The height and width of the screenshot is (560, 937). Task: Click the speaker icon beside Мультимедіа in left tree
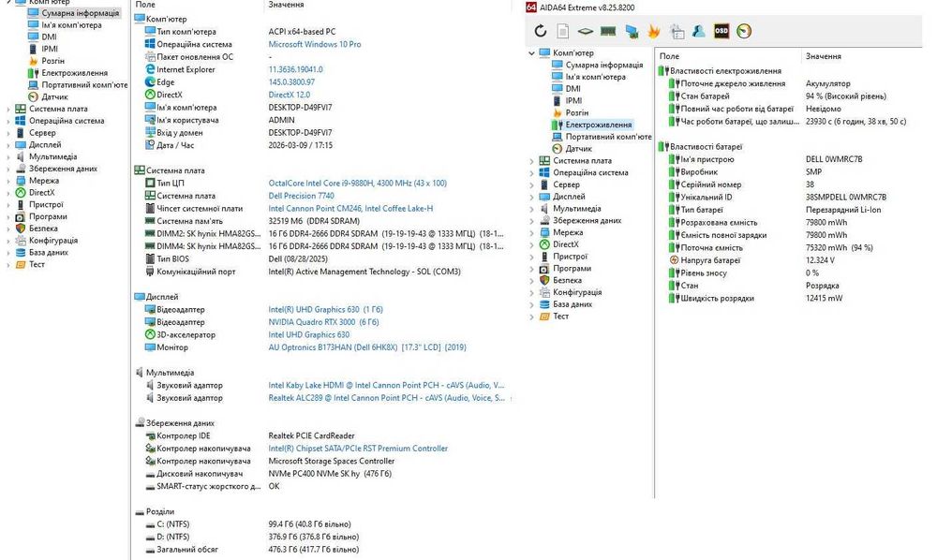(x=21, y=156)
